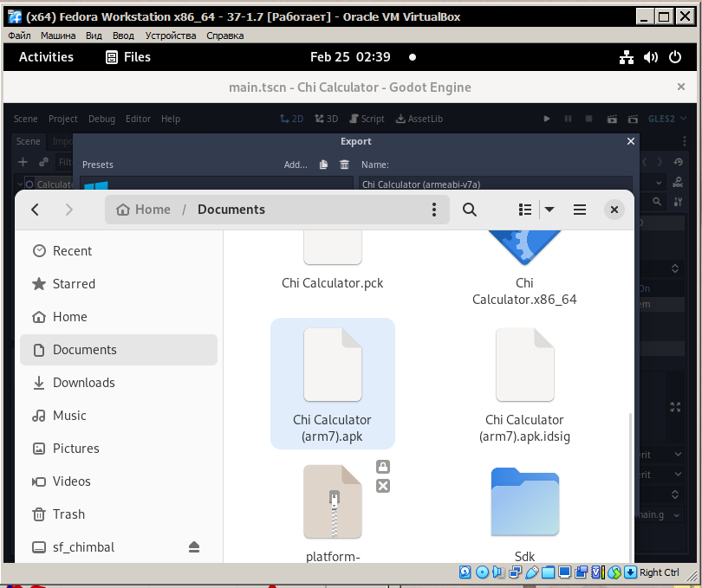Select the Chi Calculator.x86_64 file
Image resolution: width=702 pixels, height=588 pixels.
[x=524, y=268]
